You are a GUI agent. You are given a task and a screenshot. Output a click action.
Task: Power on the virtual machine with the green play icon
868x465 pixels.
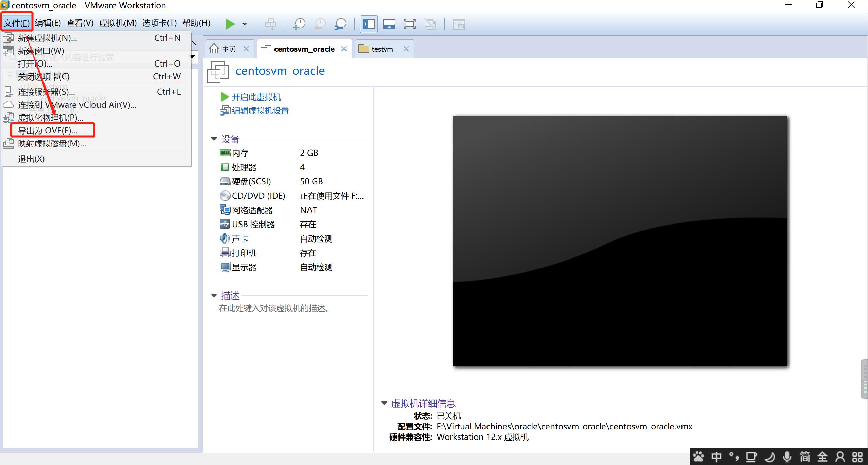[230, 24]
